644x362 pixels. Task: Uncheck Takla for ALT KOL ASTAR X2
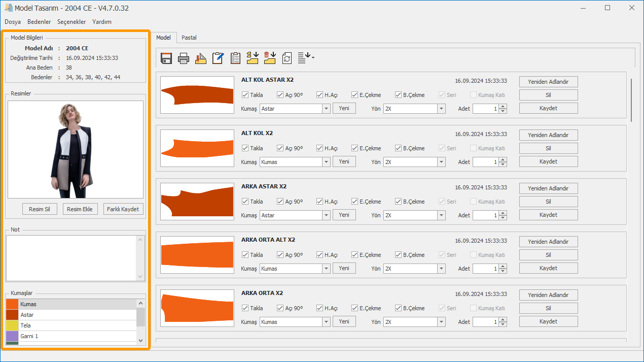(x=245, y=95)
